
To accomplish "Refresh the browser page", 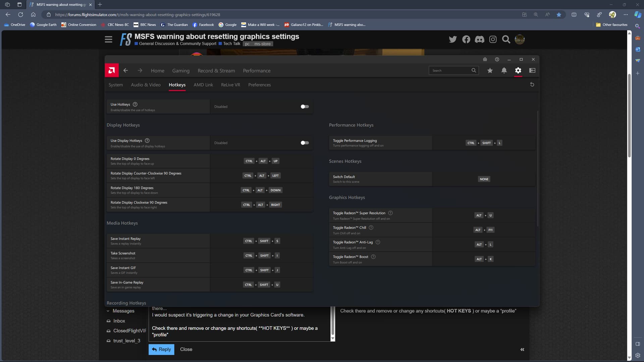I will point(20,14).
